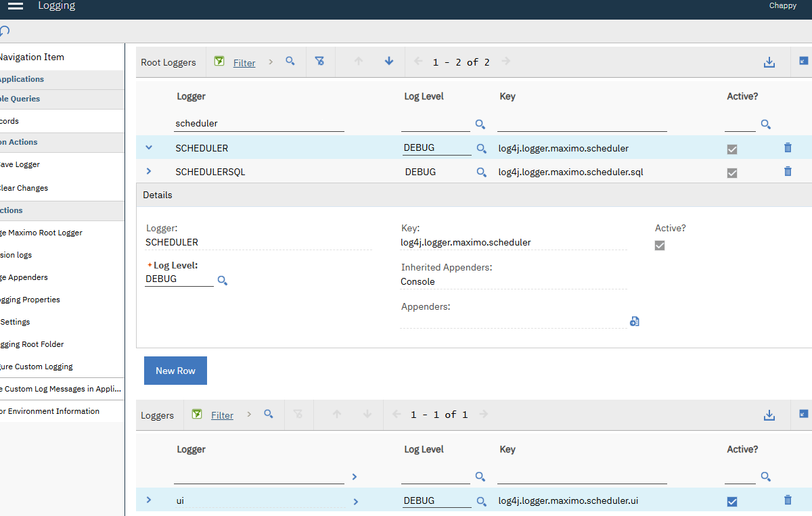The width and height of the screenshot is (812, 516).
Task: Collapse the Root Loggers table section
Action: point(804,61)
